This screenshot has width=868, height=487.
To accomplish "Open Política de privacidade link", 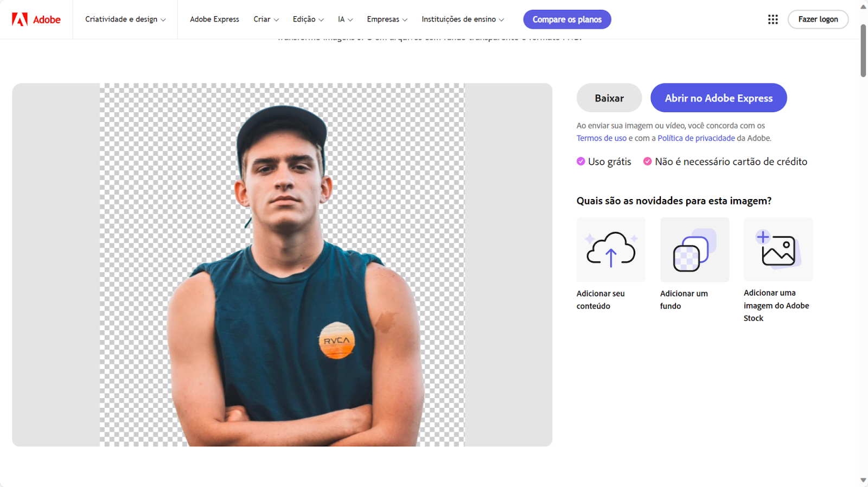I will [x=696, y=138].
